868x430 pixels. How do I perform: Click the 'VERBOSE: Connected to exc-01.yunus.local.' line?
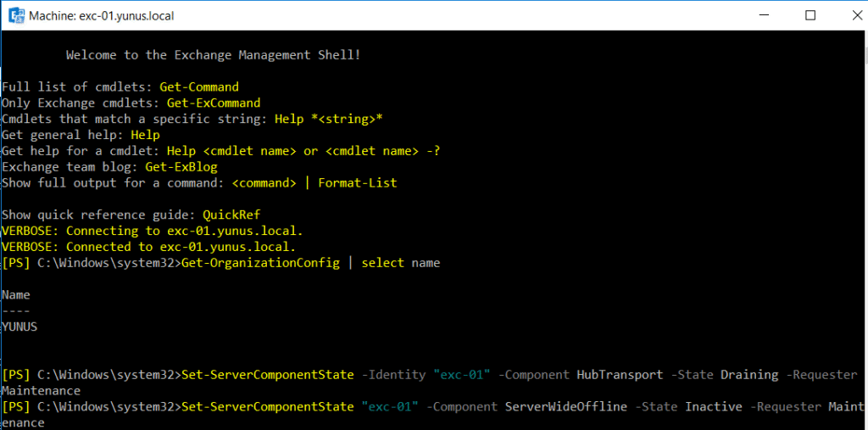pyautogui.click(x=149, y=247)
